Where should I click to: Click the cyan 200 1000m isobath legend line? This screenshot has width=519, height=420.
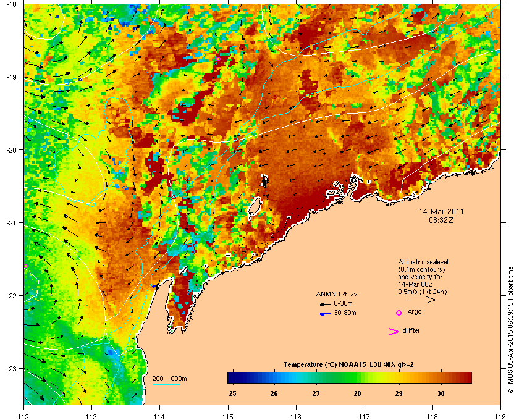point(166,384)
